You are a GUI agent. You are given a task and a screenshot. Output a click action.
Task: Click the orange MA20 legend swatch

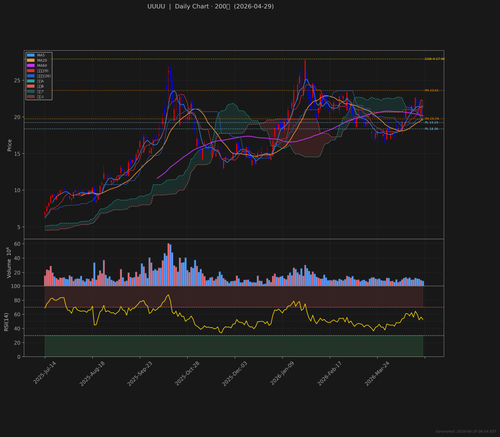click(31, 60)
